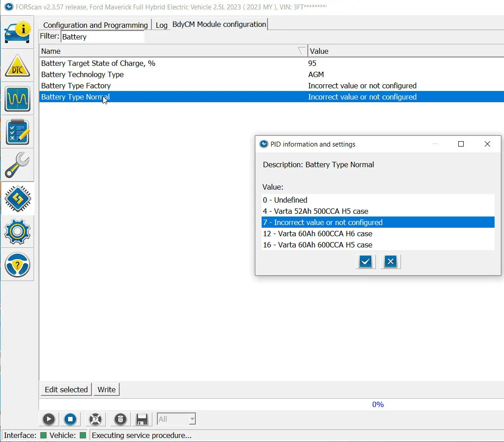Click the Name column sort arrow
Viewport: 504px width, 442px height.
[301, 51]
